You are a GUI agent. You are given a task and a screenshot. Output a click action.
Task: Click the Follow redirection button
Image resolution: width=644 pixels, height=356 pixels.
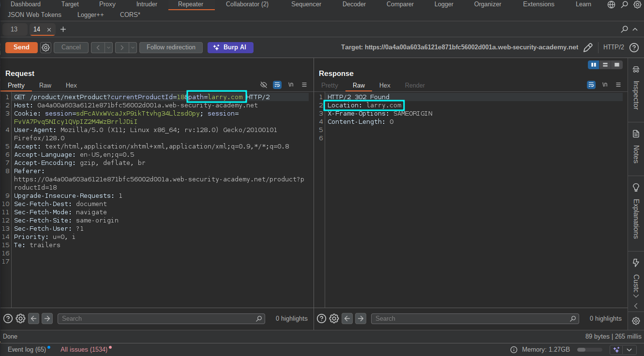click(x=171, y=47)
